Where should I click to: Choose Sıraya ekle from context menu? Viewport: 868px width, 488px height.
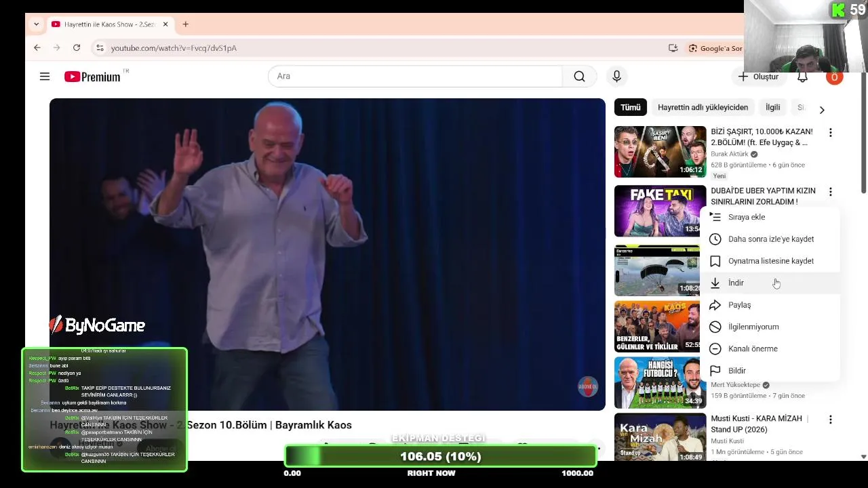770,217
